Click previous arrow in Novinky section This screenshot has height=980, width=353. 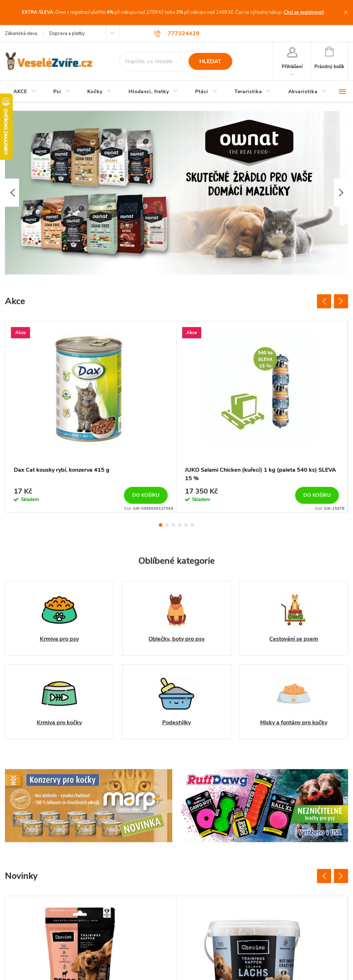coord(324,876)
